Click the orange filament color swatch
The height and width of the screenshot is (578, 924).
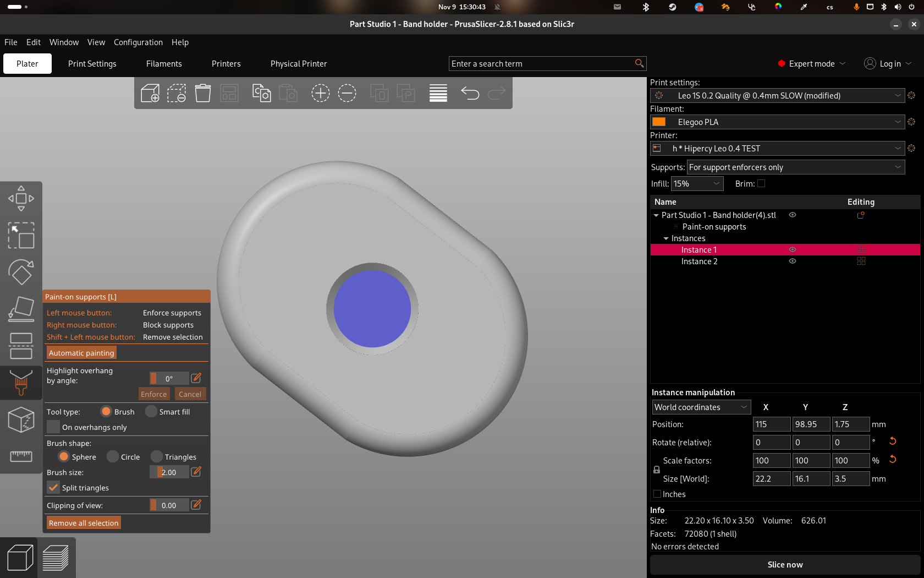pos(659,122)
